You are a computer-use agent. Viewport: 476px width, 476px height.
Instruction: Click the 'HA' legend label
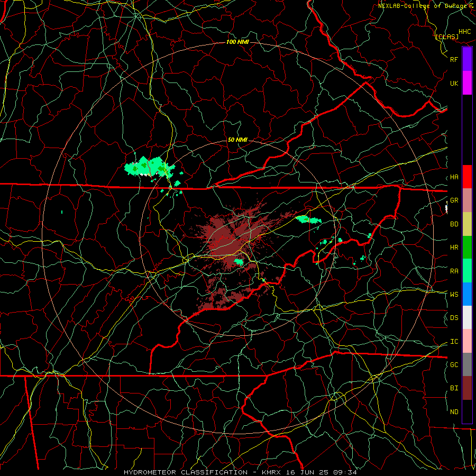454,177
